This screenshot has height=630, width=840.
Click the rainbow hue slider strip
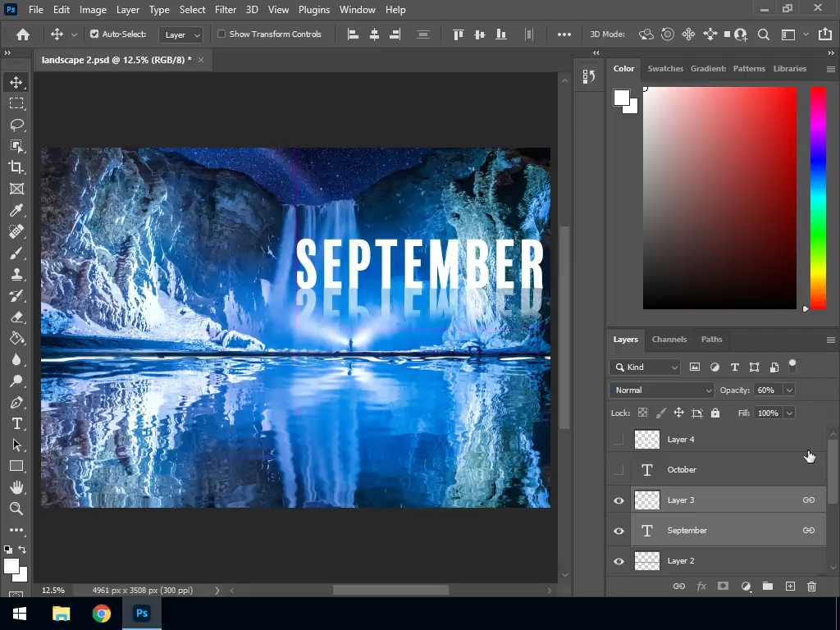point(818,198)
